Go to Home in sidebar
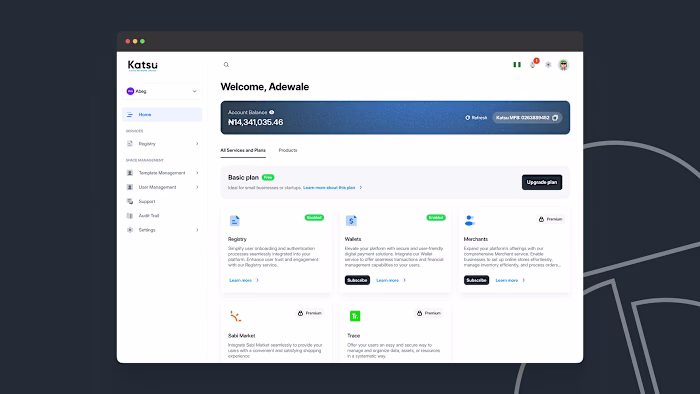Screen dimensions: 700x394 (162, 115)
